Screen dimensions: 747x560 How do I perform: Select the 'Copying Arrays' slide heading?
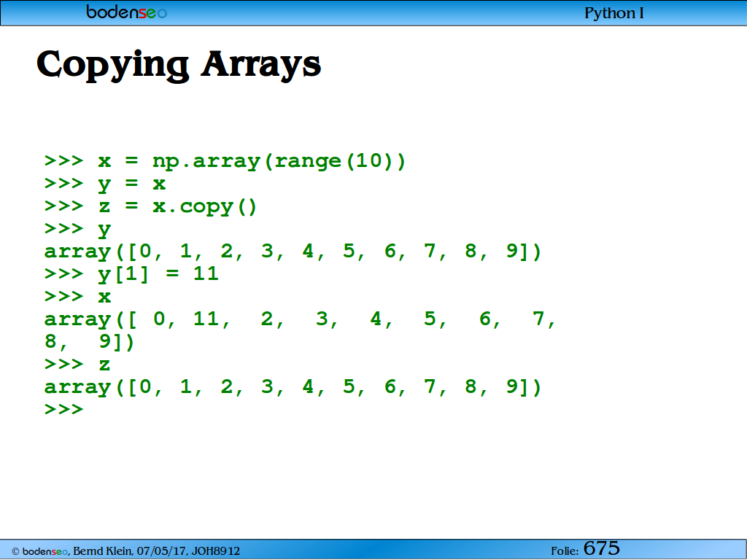click(179, 65)
